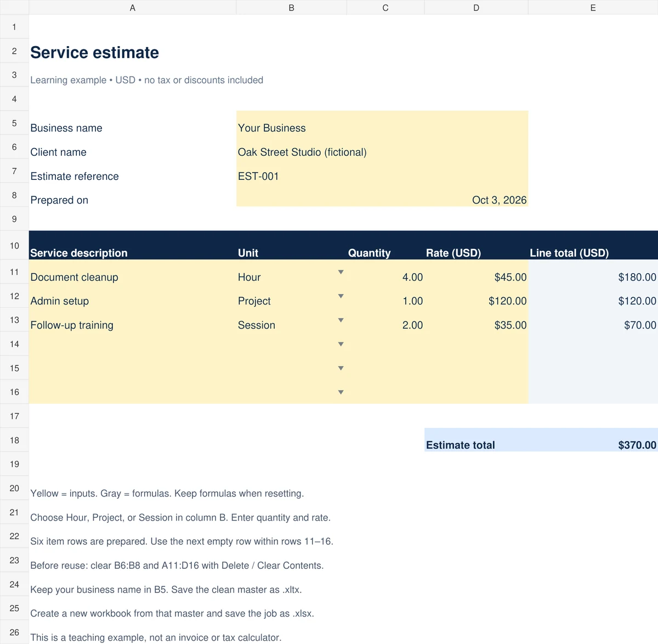
Task: Open the Unit dropdown arrow in row 14
Action: (x=341, y=344)
